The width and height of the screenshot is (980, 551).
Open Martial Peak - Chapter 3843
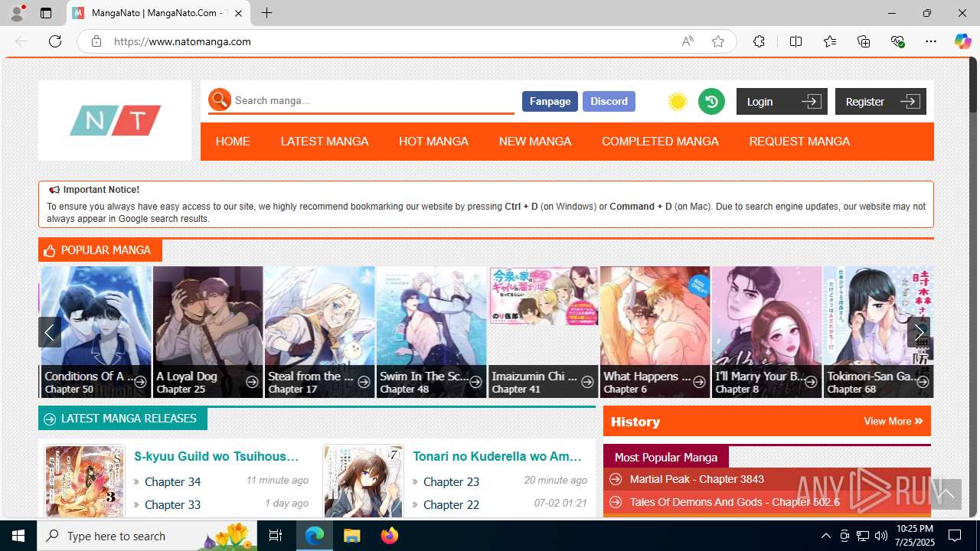(x=697, y=479)
